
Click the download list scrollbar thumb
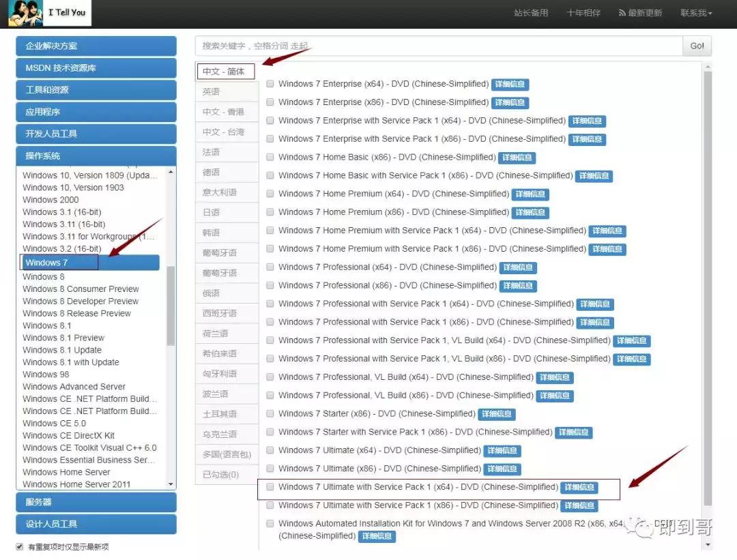coord(708,289)
